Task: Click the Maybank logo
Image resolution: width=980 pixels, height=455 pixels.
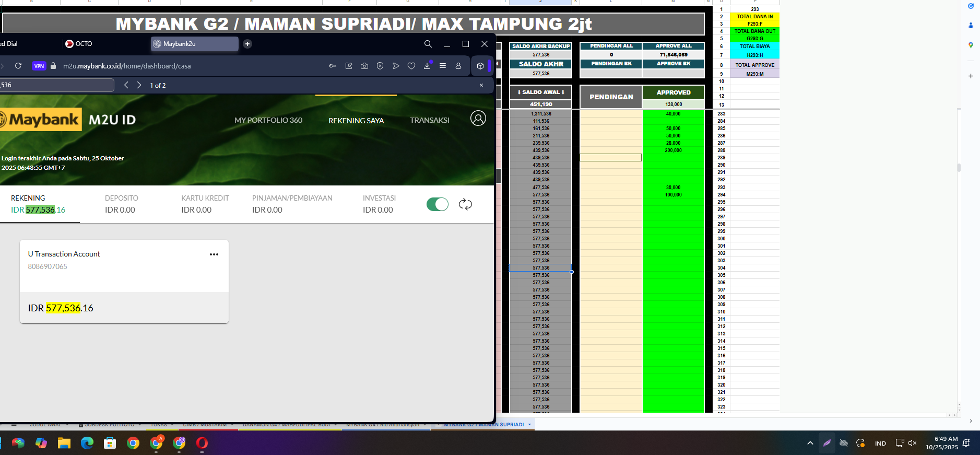Action: pos(41,119)
